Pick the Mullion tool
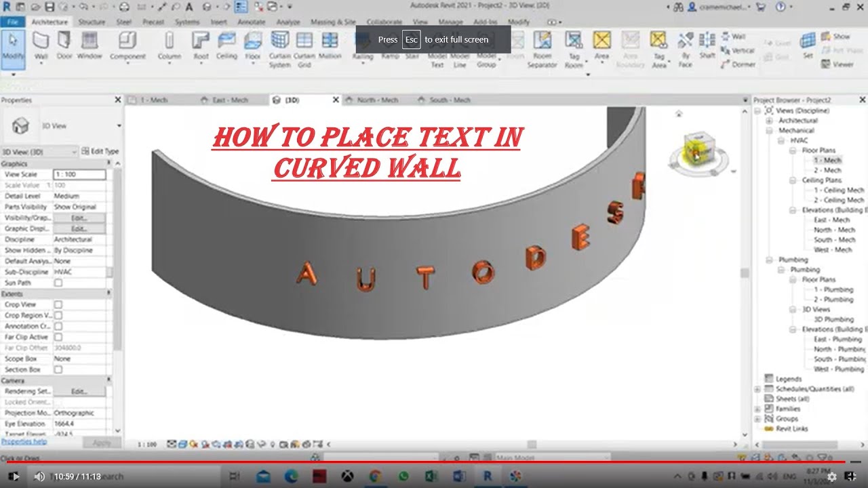868x488 pixels. pos(330,46)
